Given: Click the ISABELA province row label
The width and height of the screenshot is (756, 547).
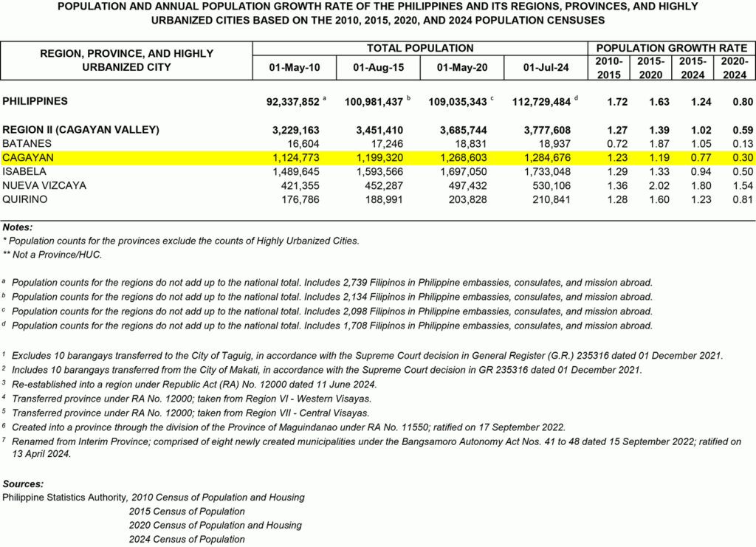Looking at the screenshot, I should [25, 171].
